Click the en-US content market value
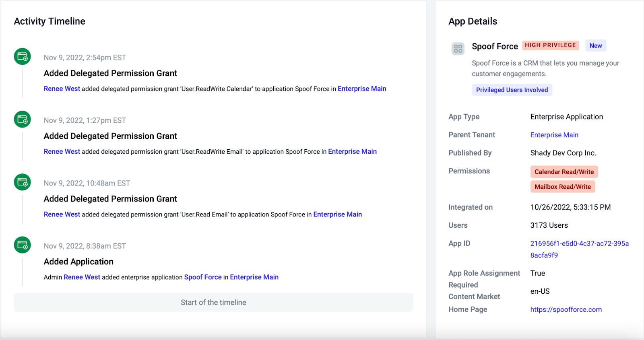Image resolution: width=644 pixels, height=340 pixels. [x=540, y=291]
